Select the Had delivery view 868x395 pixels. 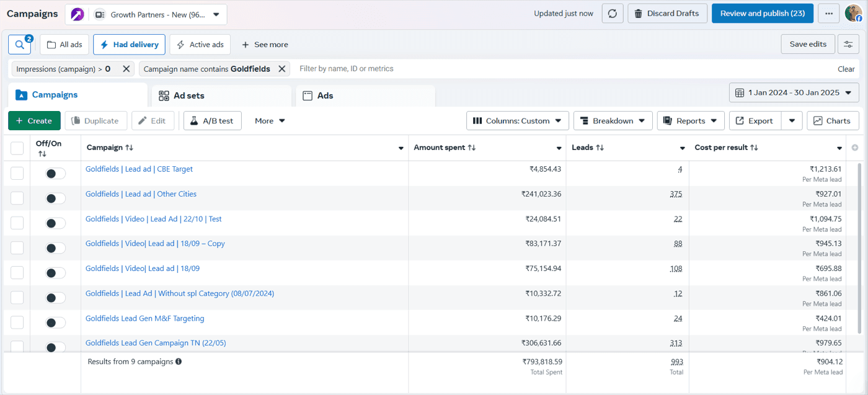point(129,45)
